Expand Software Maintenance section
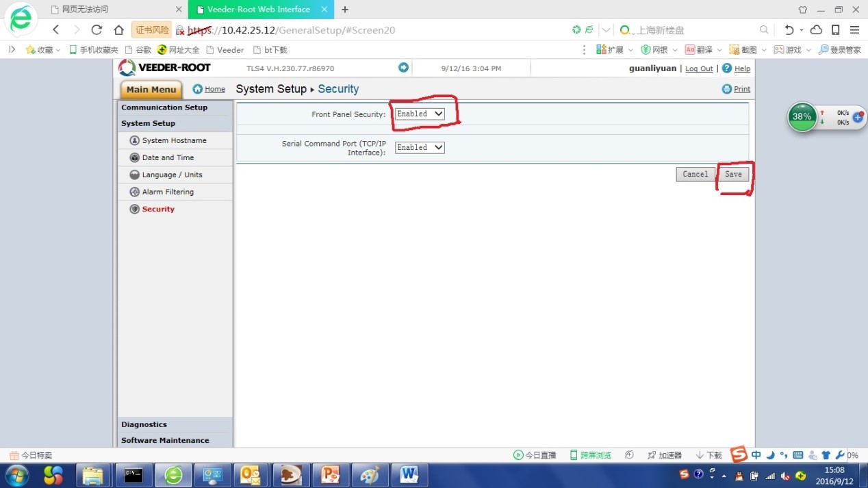 165,440
